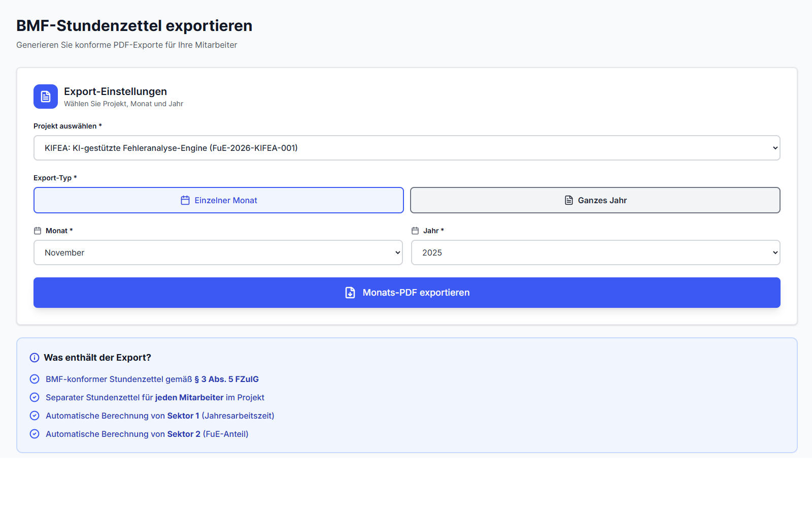Click the info icon beside 'Was enthält der Export?'
This screenshot has height=508, width=812.
34,357
